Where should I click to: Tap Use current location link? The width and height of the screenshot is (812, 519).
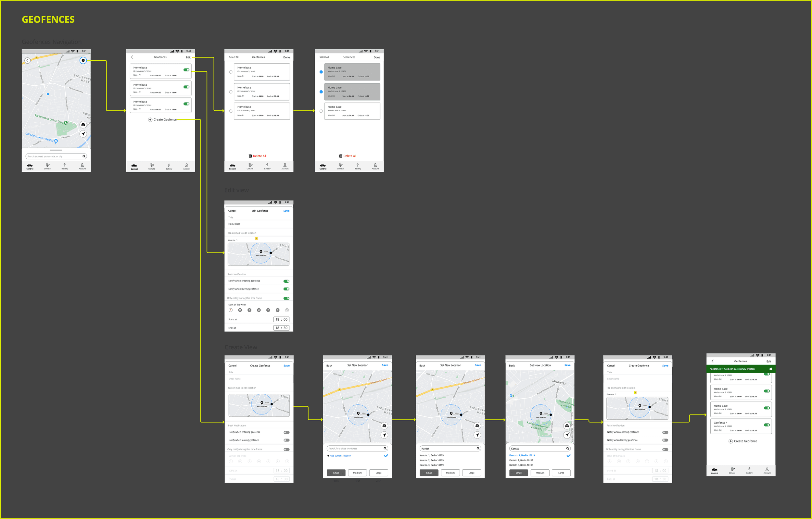click(340, 456)
